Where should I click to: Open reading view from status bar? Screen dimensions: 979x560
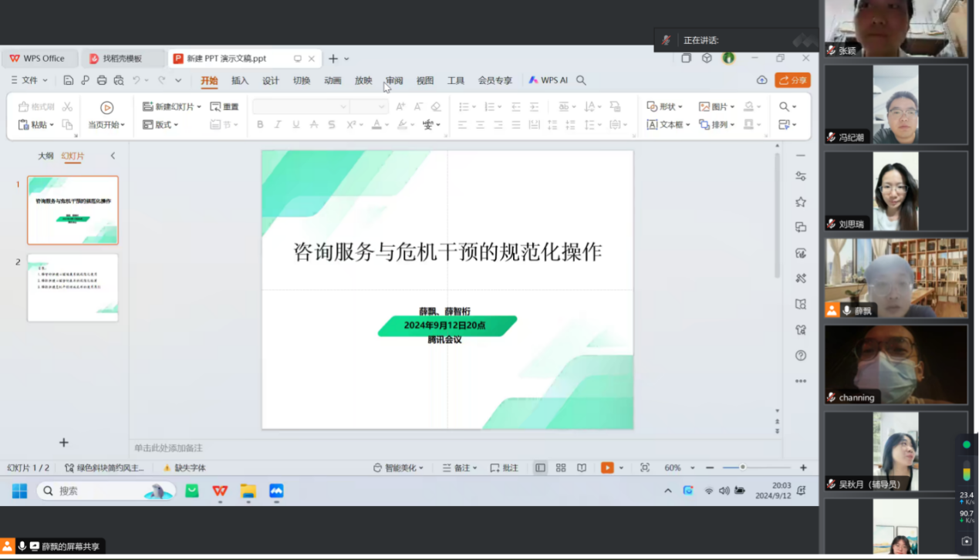pyautogui.click(x=582, y=468)
